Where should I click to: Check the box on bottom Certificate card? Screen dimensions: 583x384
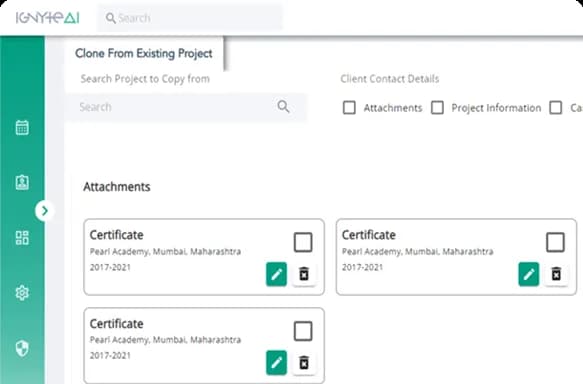303,331
